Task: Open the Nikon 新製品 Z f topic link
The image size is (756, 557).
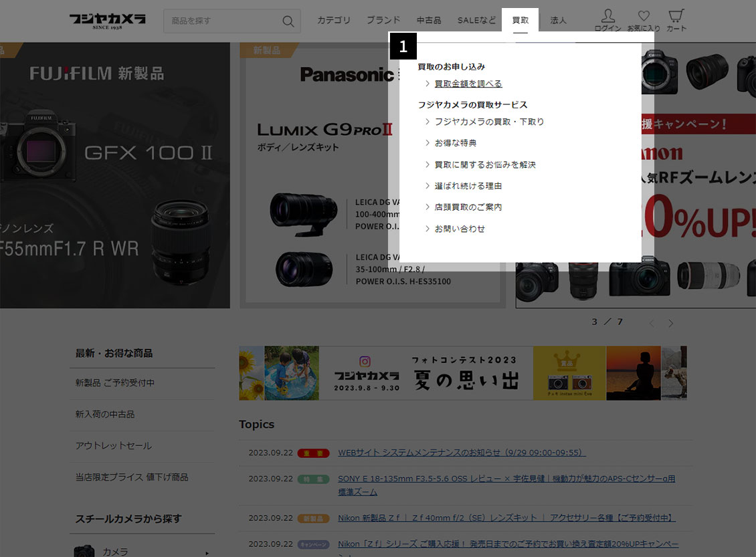Action: 506,518
